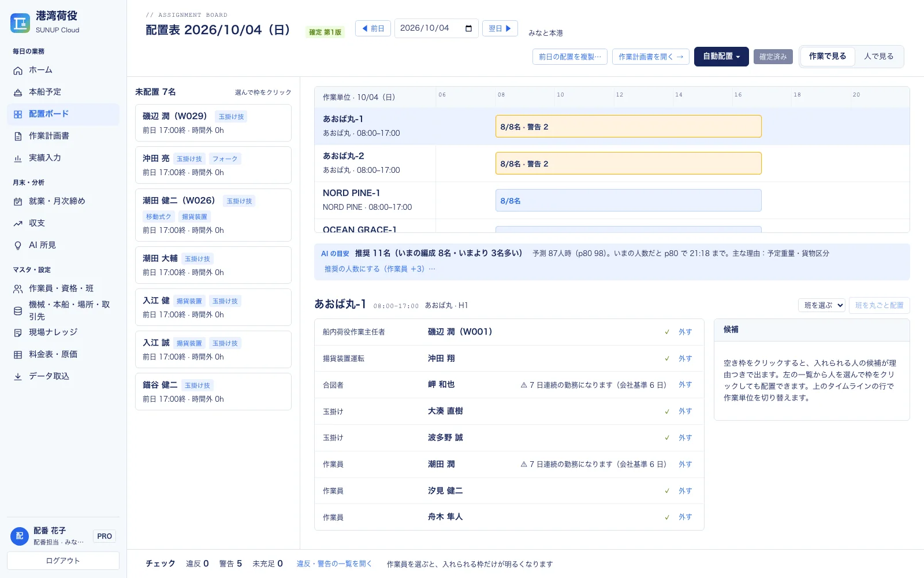Click the 作業計画書 document icon
Viewport: 924px width, 578px height.
pyautogui.click(x=18, y=136)
